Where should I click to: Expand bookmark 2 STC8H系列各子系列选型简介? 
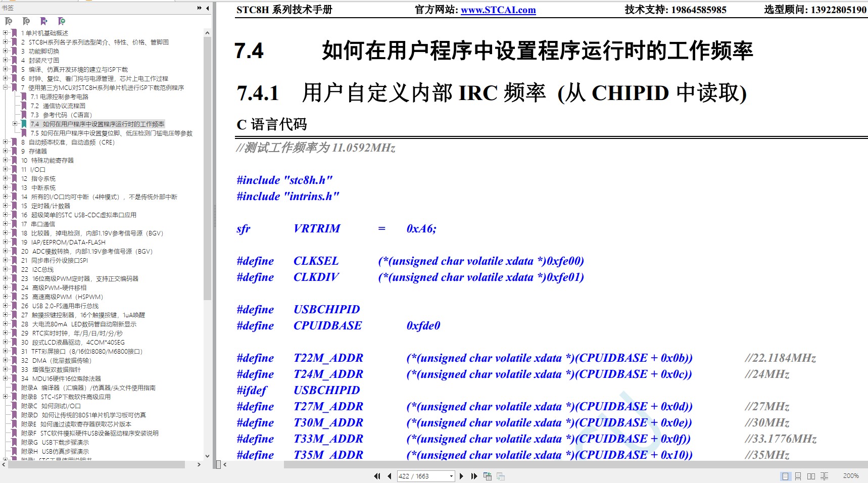click(6, 42)
